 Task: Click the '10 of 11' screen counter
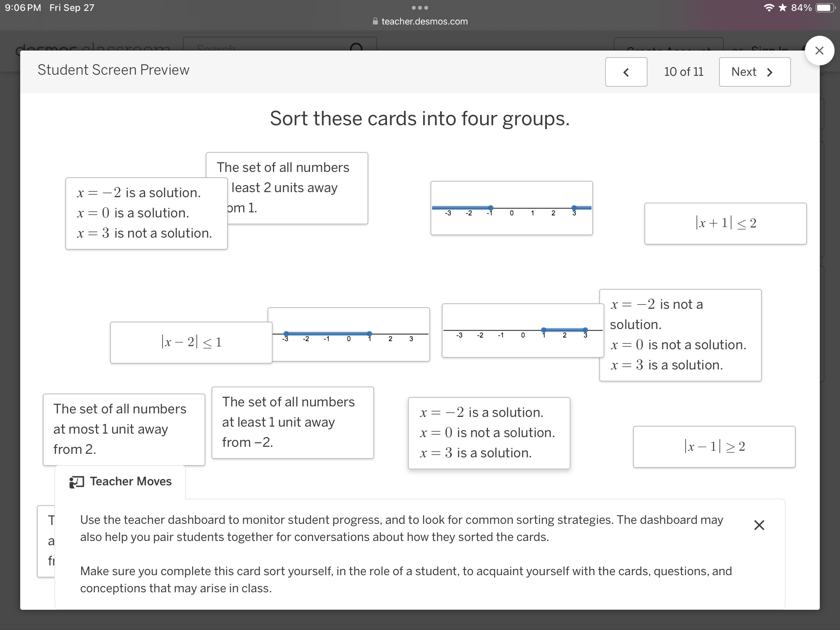coord(684,72)
